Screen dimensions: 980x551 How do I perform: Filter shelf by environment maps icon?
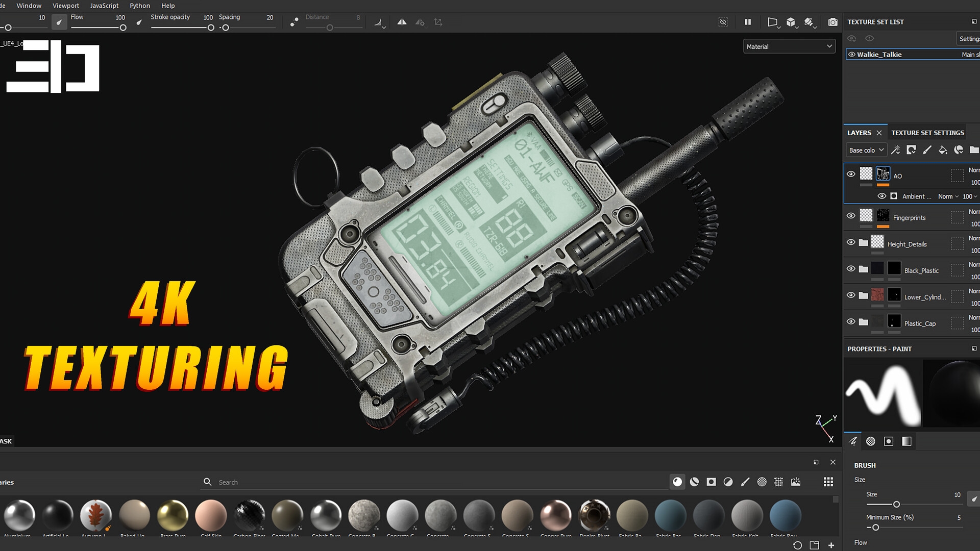796,482
